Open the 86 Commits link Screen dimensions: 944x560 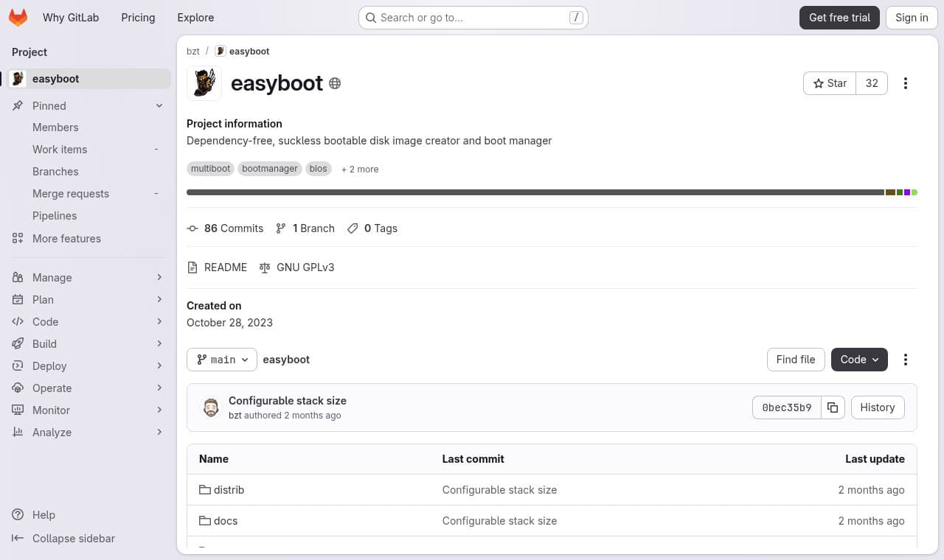(225, 228)
